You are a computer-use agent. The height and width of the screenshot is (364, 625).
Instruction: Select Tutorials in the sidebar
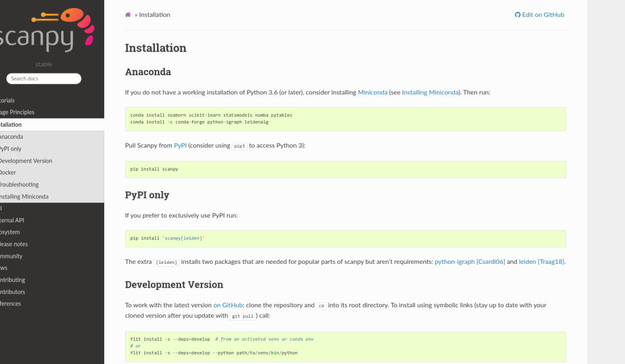(x=52, y=101)
